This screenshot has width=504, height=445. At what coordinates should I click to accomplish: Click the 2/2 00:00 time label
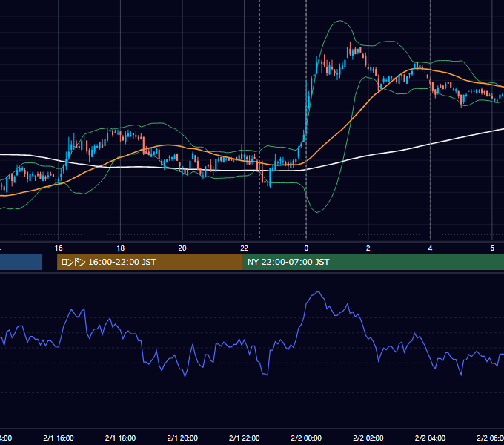click(306, 438)
